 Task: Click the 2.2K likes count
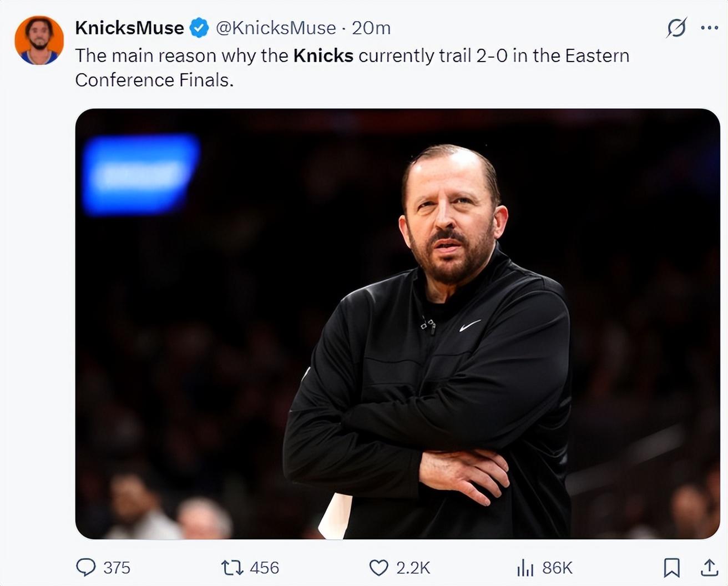[x=413, y=567]
